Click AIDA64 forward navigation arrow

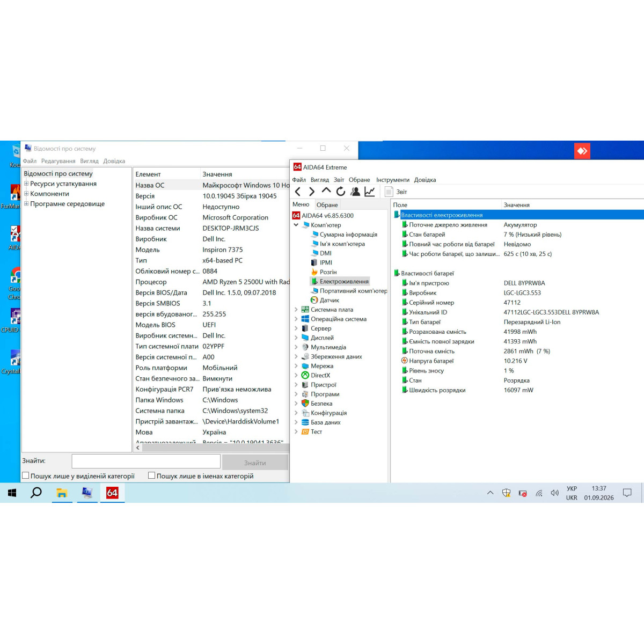pos(312,192)
